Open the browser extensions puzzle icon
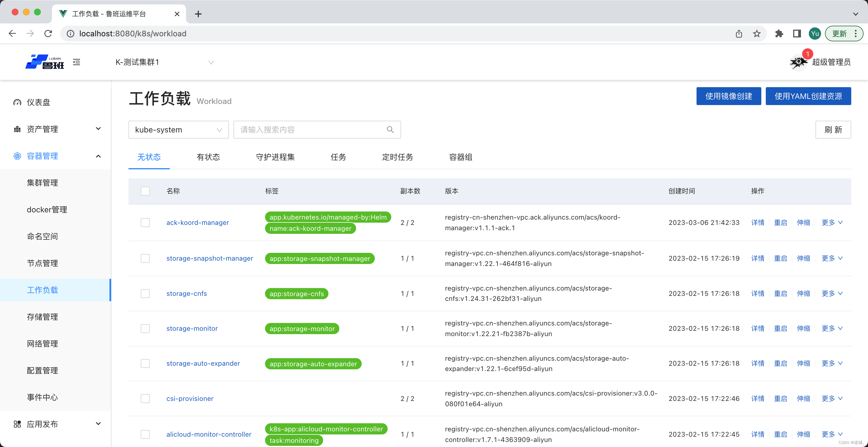Image resolution: width=868 pixels, height=447 pixels. coord(779,33)
